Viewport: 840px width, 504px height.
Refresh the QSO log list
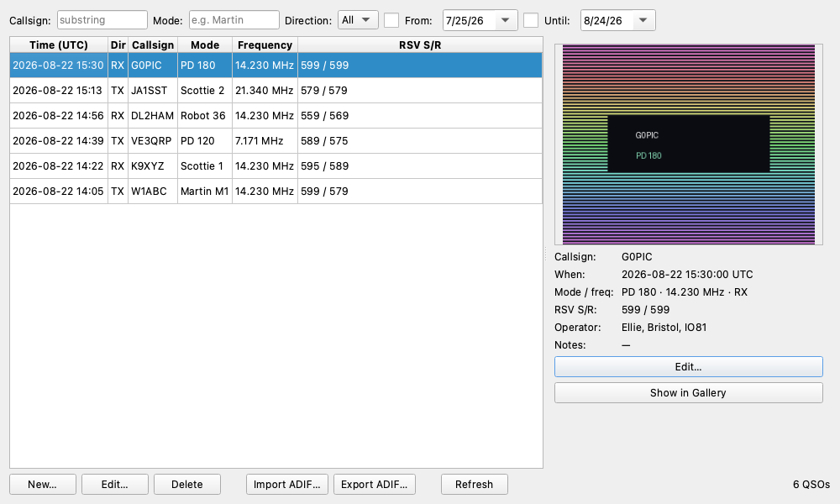(474, 484)
